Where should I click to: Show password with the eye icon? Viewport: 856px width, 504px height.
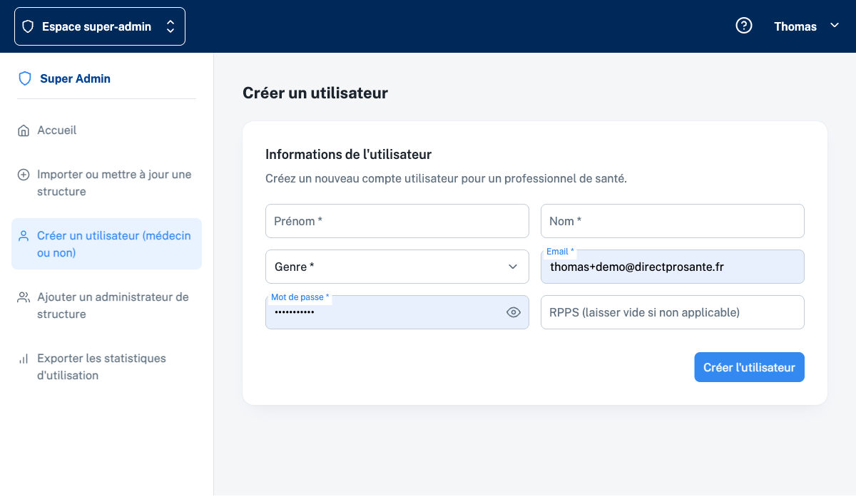pyautogui.click(x=514, y=312)
